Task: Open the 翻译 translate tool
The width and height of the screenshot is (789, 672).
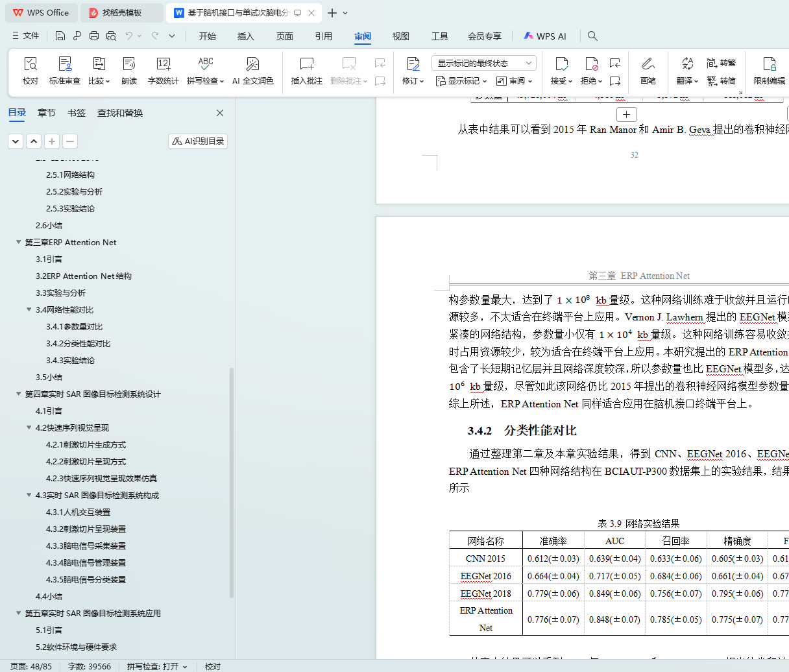Action: tap(687, 71)
